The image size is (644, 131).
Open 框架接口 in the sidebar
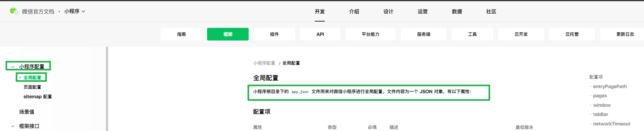tap(29, 126)
